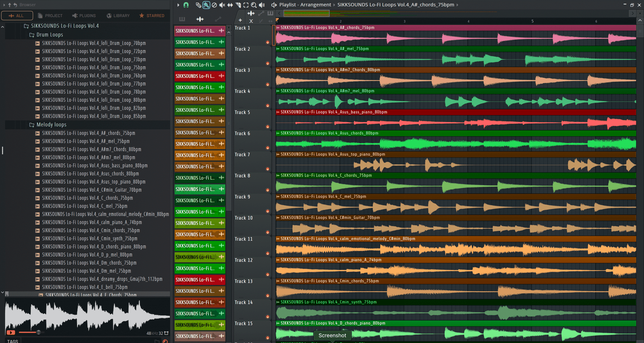
Task: Choose the Select marquee tool
Action: point(246,5)
